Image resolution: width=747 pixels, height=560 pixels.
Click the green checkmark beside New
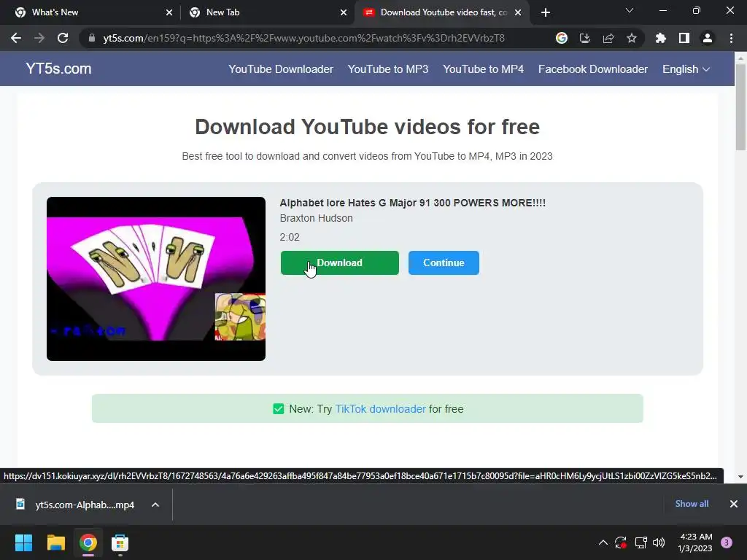click(x=278, y=409)
